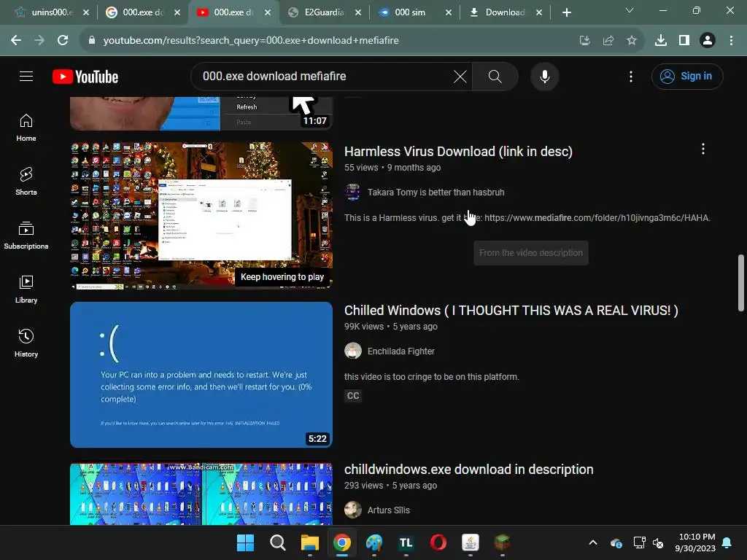Open the clock showing 10:10 PM

click(x=696, y=542)
